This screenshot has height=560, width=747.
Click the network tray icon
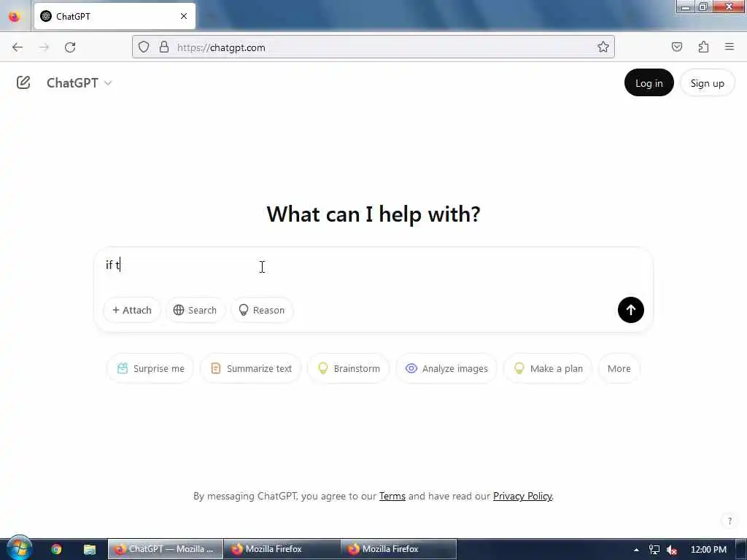[654, 550]
